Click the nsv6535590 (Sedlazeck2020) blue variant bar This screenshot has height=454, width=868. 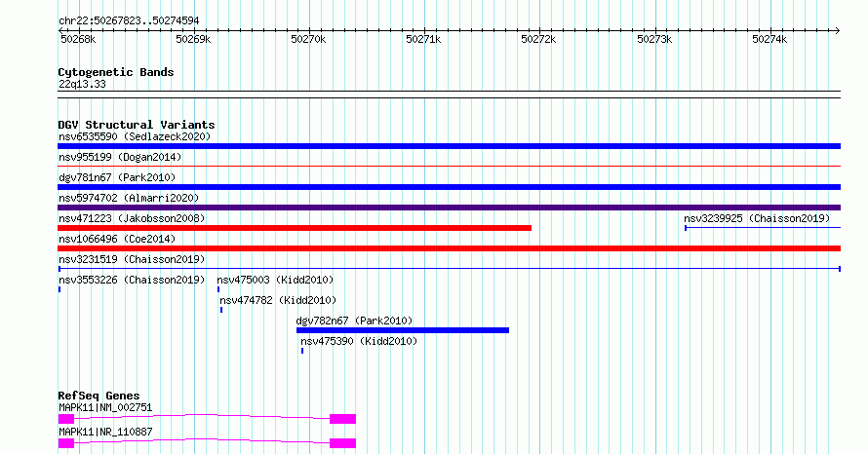(x=449, y=146)
